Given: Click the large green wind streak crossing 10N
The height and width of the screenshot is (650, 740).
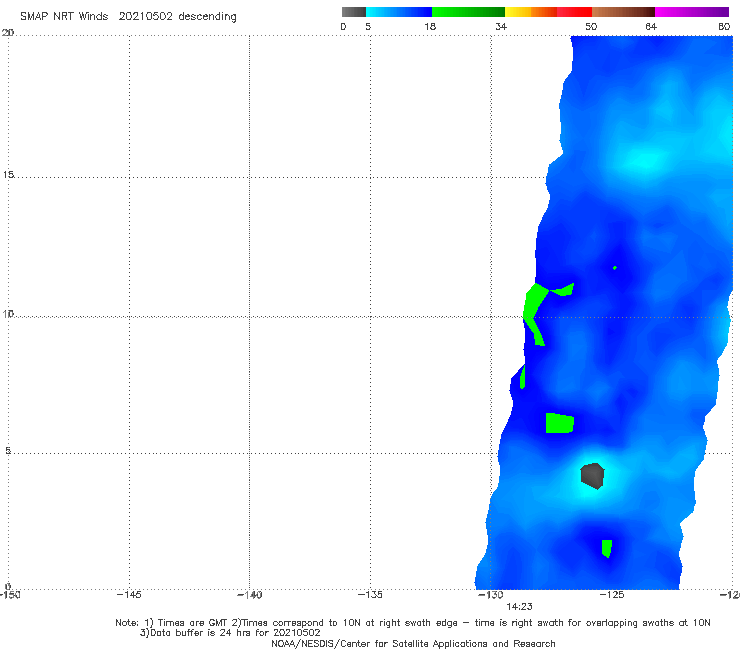Looking at the screenshot, I should tap(535, 309).
